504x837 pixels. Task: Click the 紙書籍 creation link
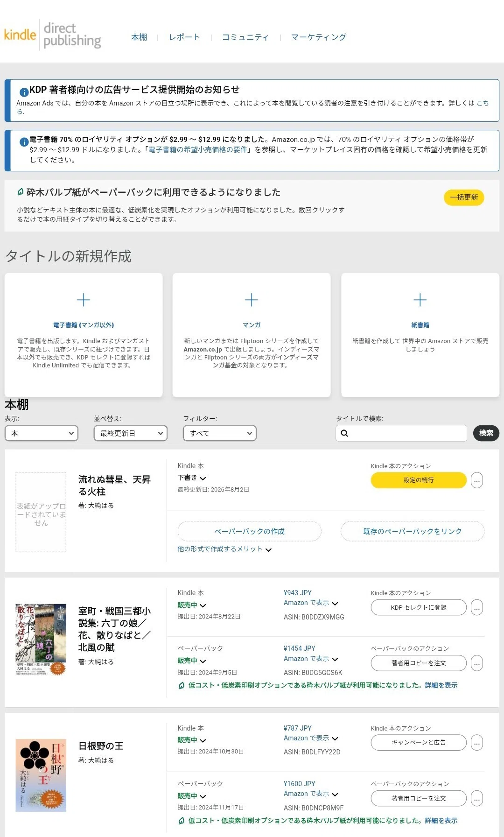[420, 325]
